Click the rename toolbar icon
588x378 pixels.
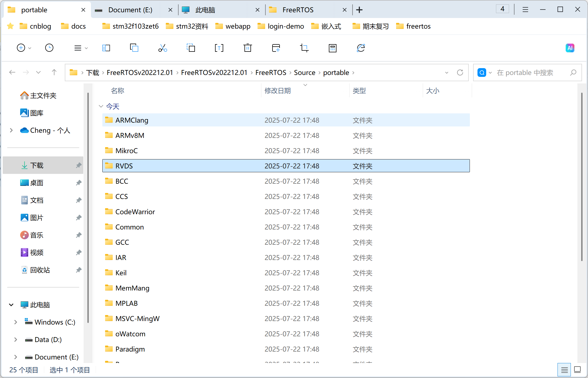pos(219,48)
